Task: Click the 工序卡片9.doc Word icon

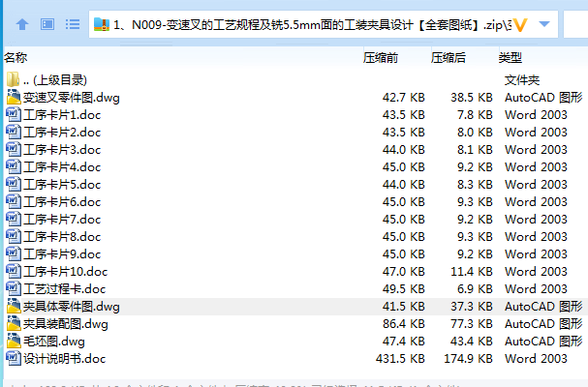Action: [x=14, y=254]
